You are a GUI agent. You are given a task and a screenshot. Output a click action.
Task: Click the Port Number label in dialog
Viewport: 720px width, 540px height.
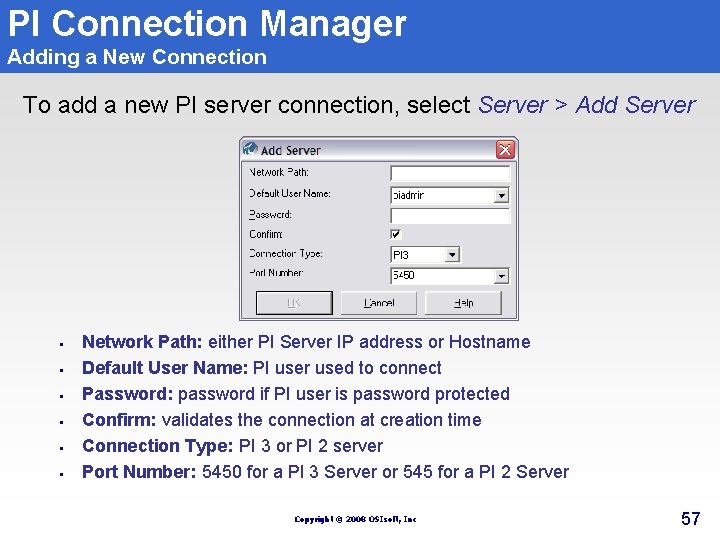tap(276, 273)
